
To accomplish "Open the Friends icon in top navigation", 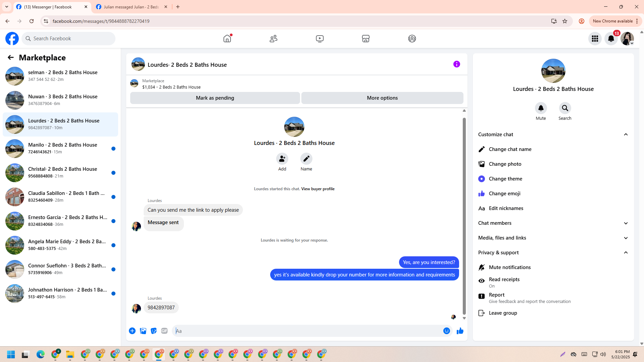I will coord(274,39).
